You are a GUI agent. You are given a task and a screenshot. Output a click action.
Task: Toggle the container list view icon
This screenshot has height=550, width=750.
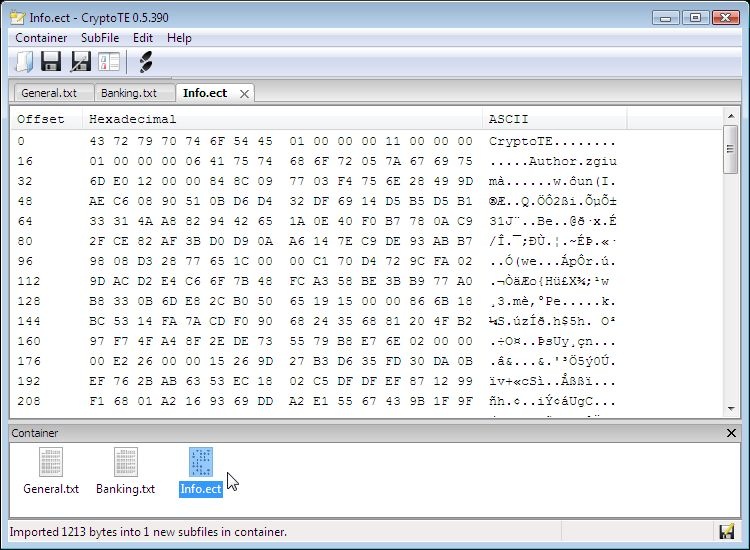point(109,62)
